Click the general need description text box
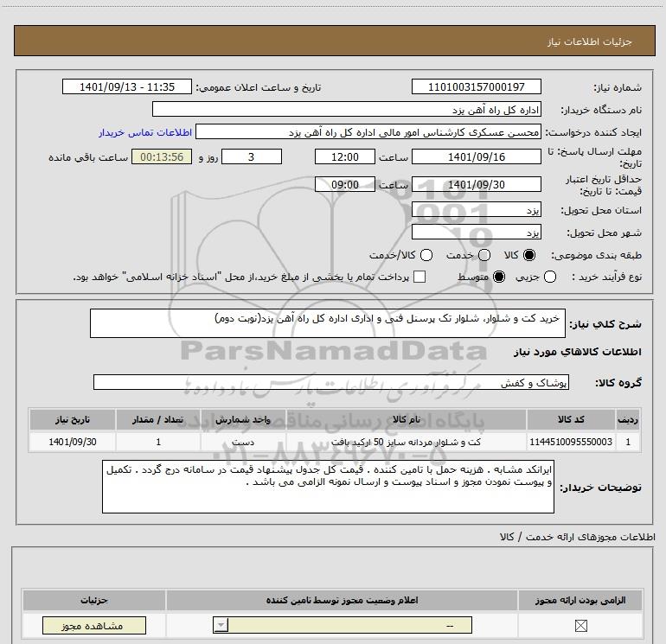The image size is (666, 644). (328, 323)
